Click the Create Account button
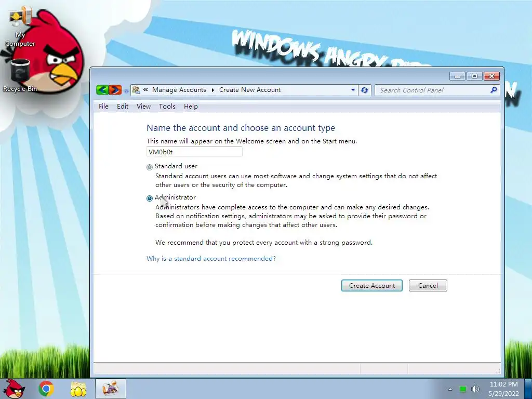Viewport: 532px width, 399px height. pos(372,286)
